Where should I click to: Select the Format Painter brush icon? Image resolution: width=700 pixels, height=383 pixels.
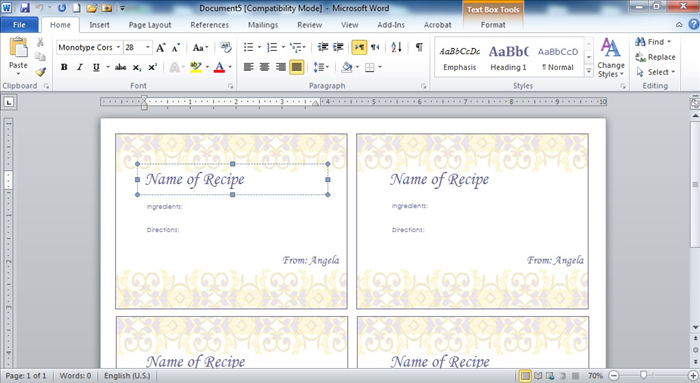[41, 72]
